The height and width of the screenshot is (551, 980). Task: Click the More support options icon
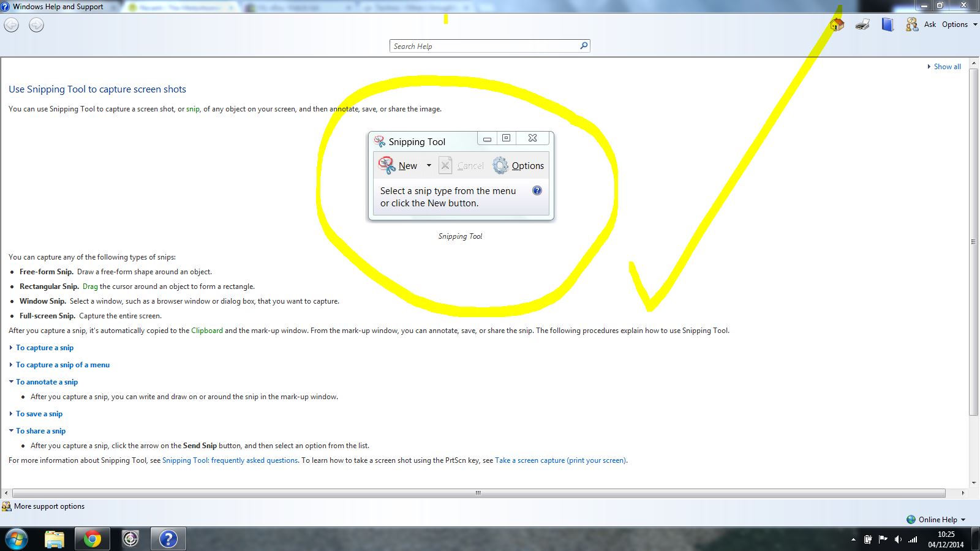click(x=6, y=506)
